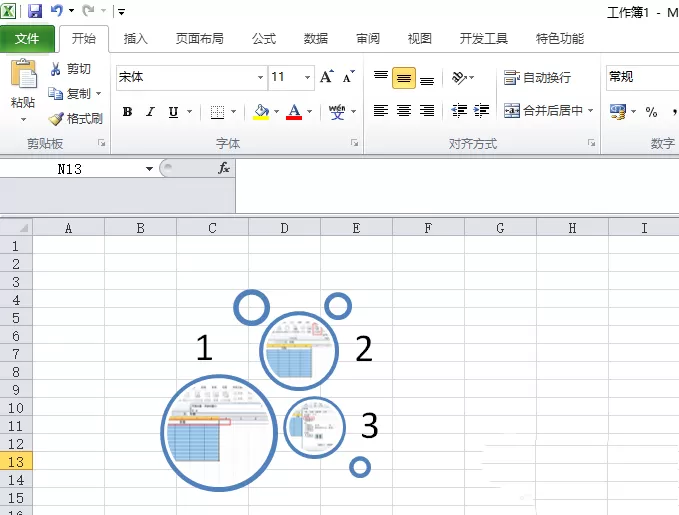Image resolution: width=679 pixels, height=515 pixels.
Task: Toggle Italic formatting
Action: pyautogui.click(x=150, y=112)
